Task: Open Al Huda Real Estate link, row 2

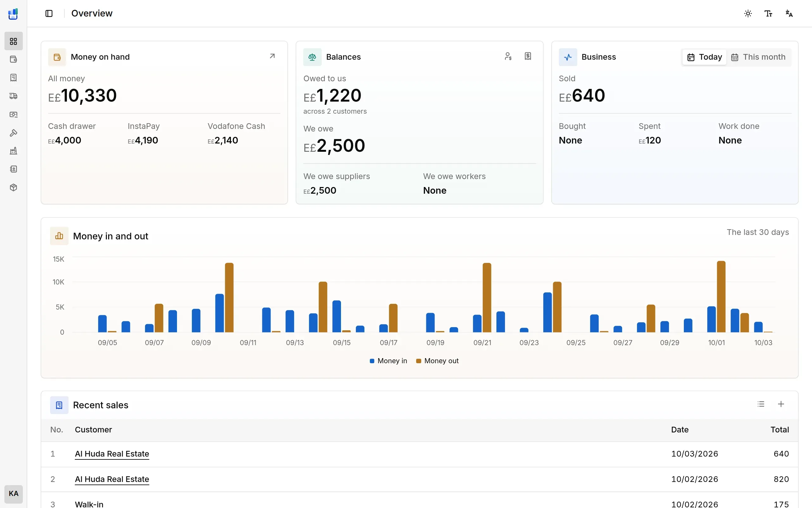Action: point(112,479)
